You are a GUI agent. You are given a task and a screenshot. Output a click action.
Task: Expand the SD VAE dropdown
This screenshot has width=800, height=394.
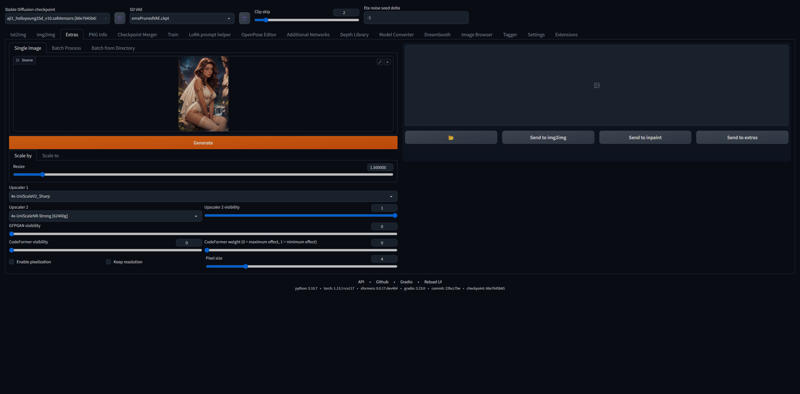[x=182, y=18]
